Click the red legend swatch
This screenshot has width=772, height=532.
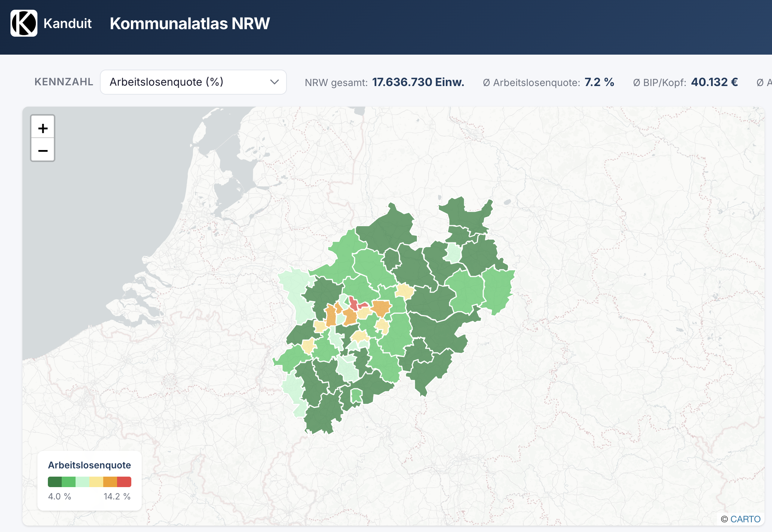click(124, 482)
